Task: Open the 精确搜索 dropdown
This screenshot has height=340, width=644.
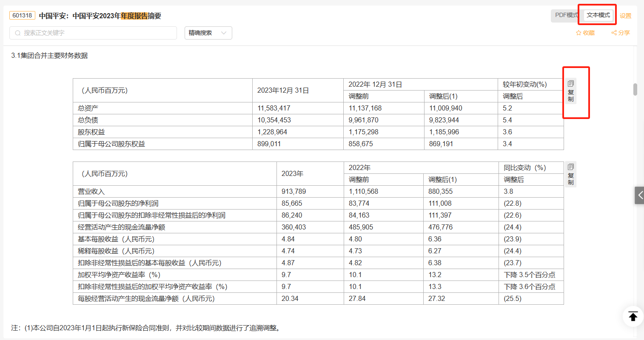Action: (208, 33)
